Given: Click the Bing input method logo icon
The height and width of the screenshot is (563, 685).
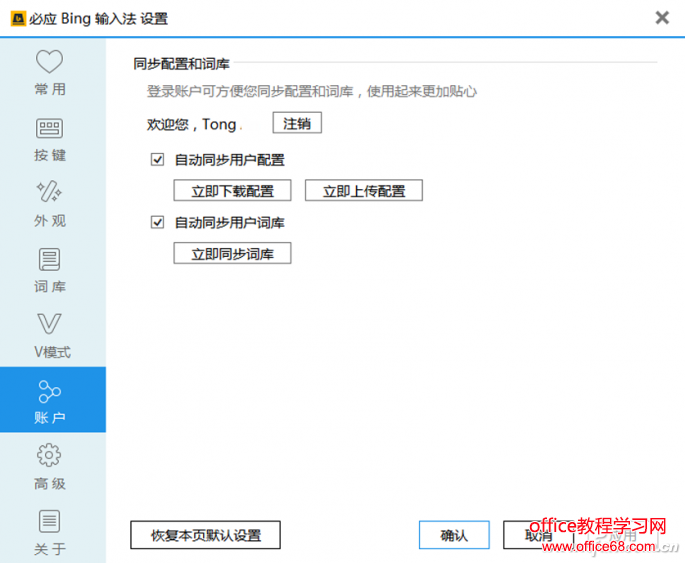Looking at the screenshot, I should tap(18, 19).
